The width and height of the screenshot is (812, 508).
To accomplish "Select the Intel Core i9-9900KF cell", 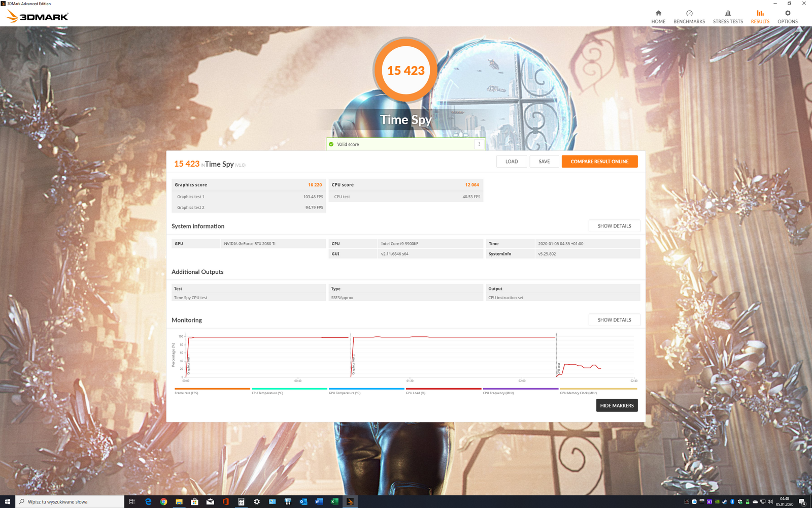I will pyautogui.click(x=430, y=244).
